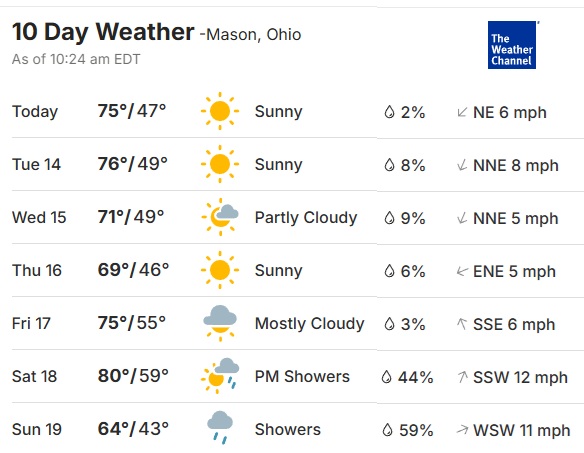The image size is (584, 453).
Task: Click the raindrop icon beside 59%
Action: (x=387, y=430)
